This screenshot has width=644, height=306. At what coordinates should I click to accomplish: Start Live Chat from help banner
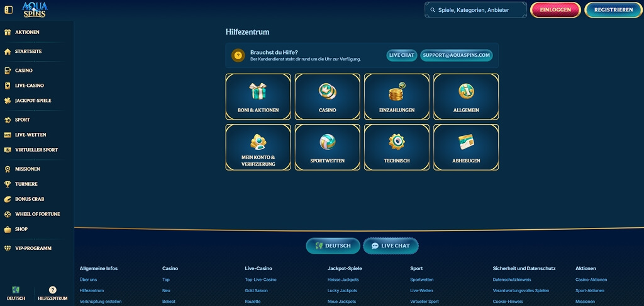coord(402,55)
